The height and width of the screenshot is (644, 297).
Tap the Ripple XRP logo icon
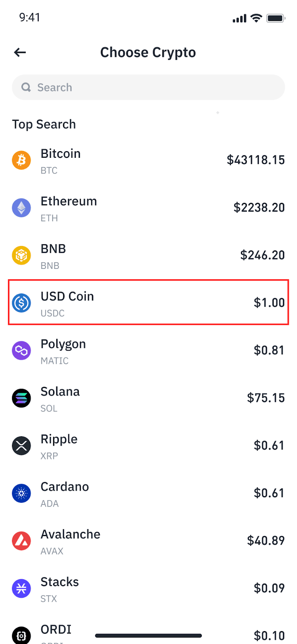(21, 446)
